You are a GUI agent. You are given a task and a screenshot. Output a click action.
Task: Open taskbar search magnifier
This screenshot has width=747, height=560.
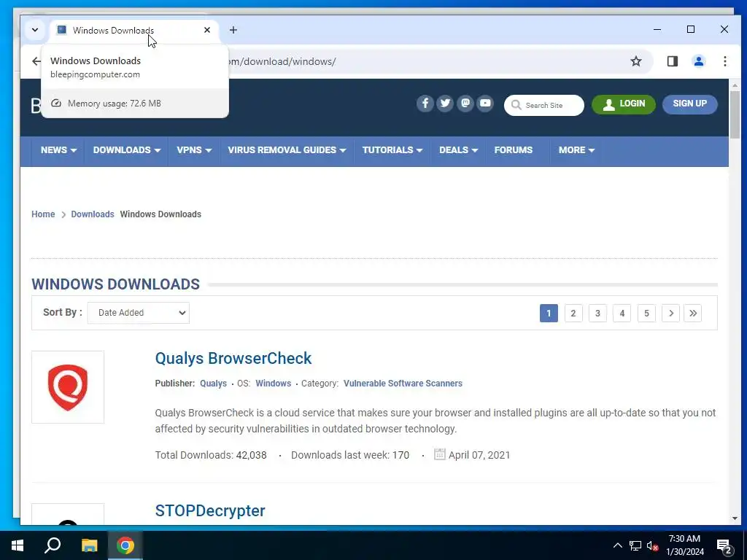pyautogui.click(x=53, y=545)
